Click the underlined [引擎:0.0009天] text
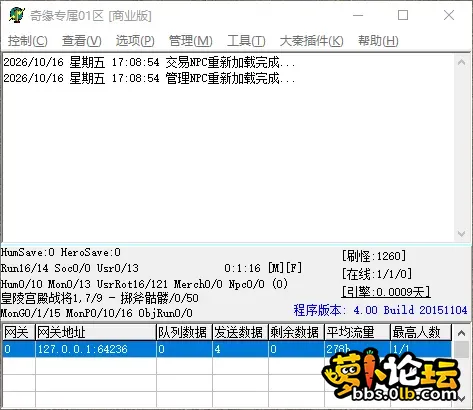473x410 pixels. pos(386,292)
